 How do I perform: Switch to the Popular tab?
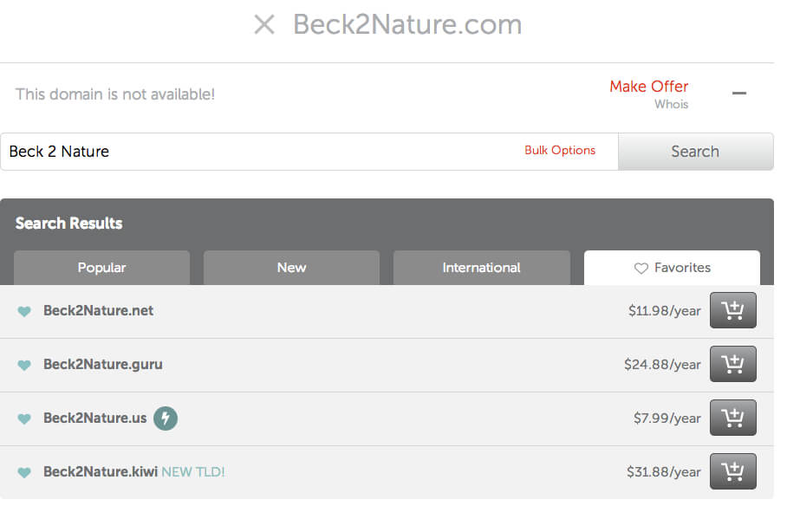pos(102,268)
